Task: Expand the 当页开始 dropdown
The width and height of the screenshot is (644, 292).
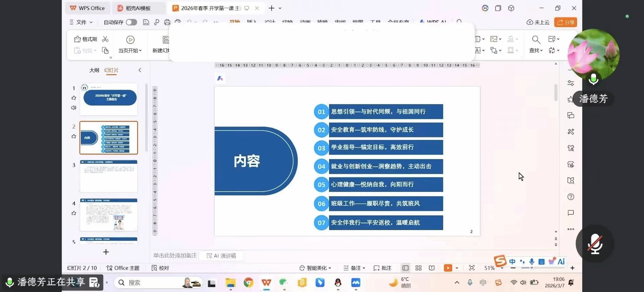Action: click(x=130, y=51)
